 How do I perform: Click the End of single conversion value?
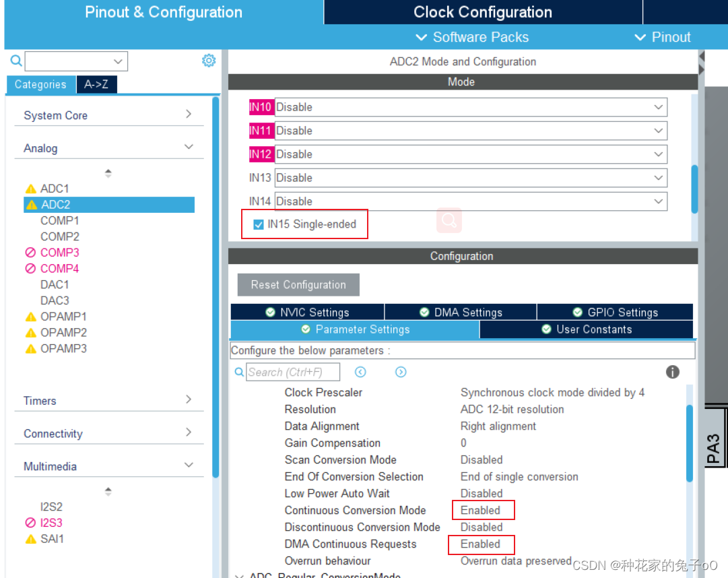pos(519,477)
